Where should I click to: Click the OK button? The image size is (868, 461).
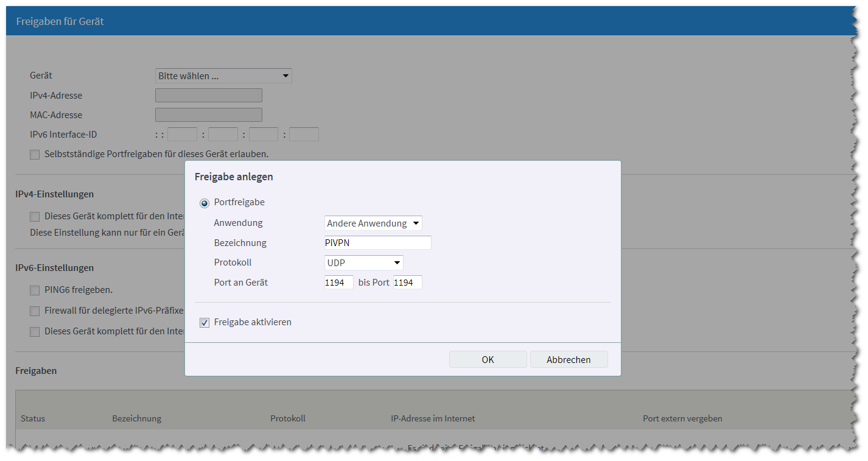click(x=488, y=359)
